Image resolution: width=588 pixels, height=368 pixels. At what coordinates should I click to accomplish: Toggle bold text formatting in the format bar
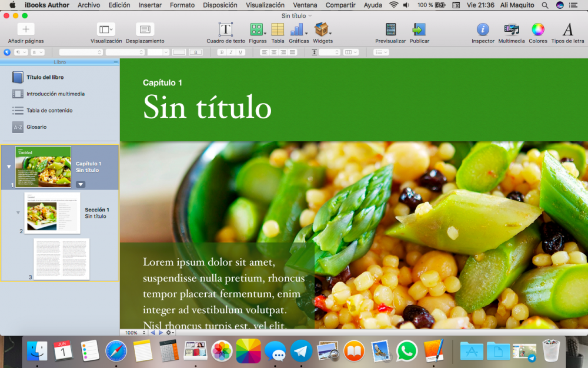tap(222, 52)
